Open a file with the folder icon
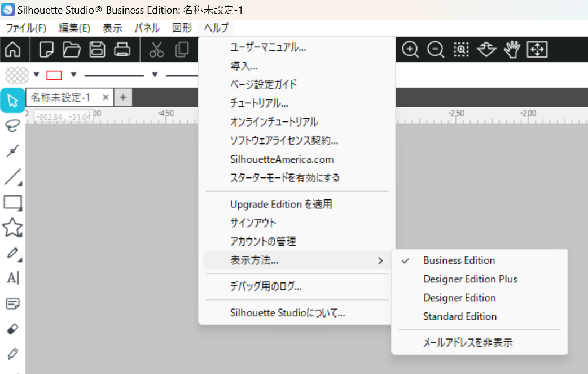 coord(71,49)
